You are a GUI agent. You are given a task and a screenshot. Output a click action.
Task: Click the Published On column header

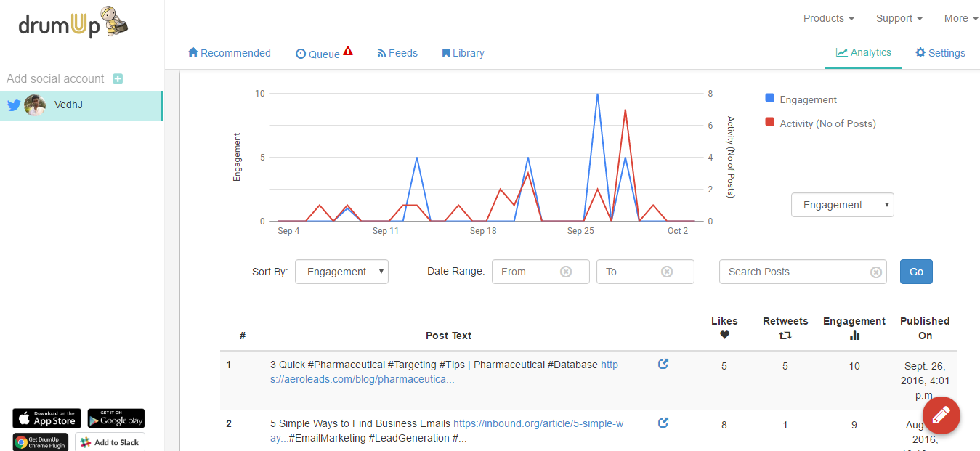(925, 328)
